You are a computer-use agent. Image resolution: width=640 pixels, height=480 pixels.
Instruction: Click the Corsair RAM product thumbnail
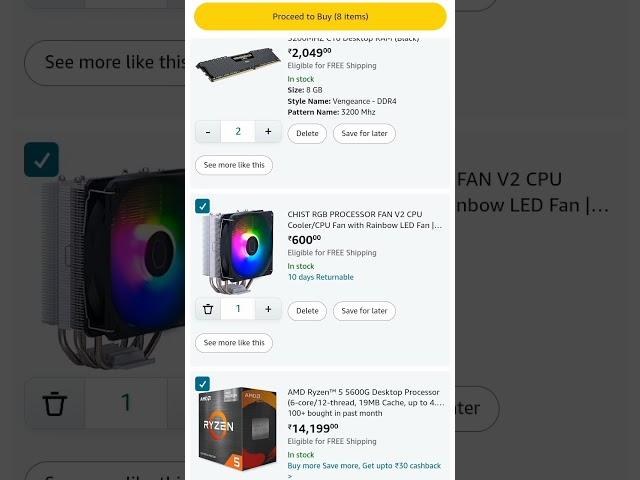tap(238, 64)
